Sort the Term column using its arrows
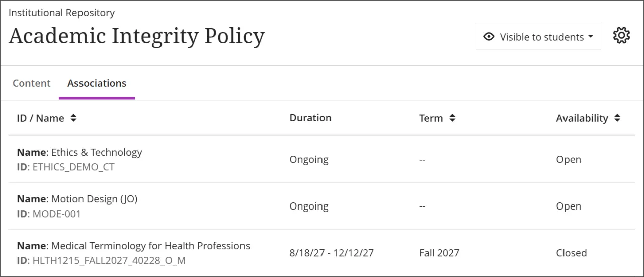644x277 pixels. (x=452, y=118)
